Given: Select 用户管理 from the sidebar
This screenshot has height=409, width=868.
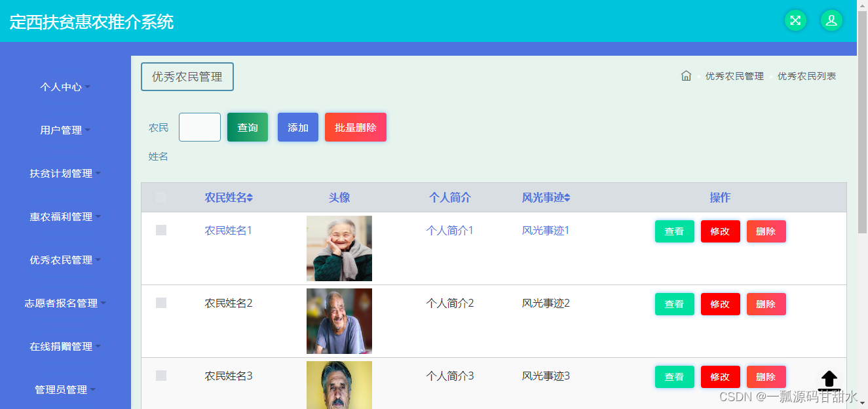Looking at the screenshot, I should pyautogui.click(x=62, y=130).
